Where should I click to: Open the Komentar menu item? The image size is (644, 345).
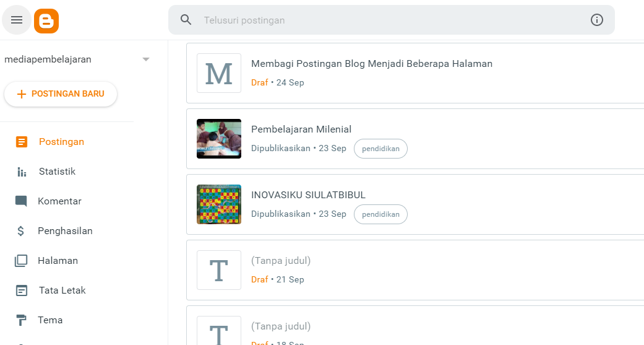click(x=59, y=201)
